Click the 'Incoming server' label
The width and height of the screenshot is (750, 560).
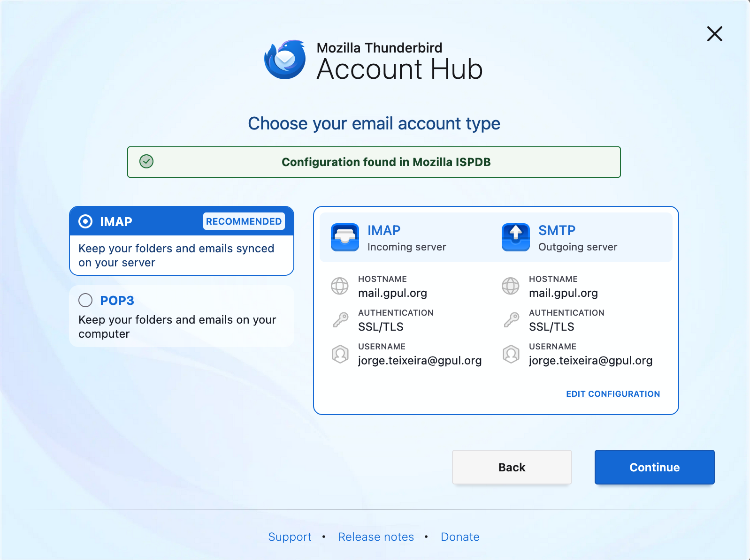point(406,247)
